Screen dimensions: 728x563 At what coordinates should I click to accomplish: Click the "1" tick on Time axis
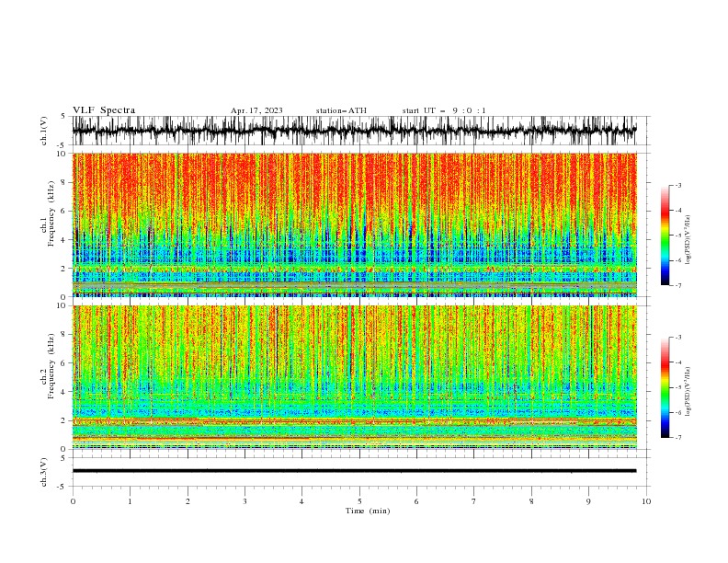[x=130, y=501]
